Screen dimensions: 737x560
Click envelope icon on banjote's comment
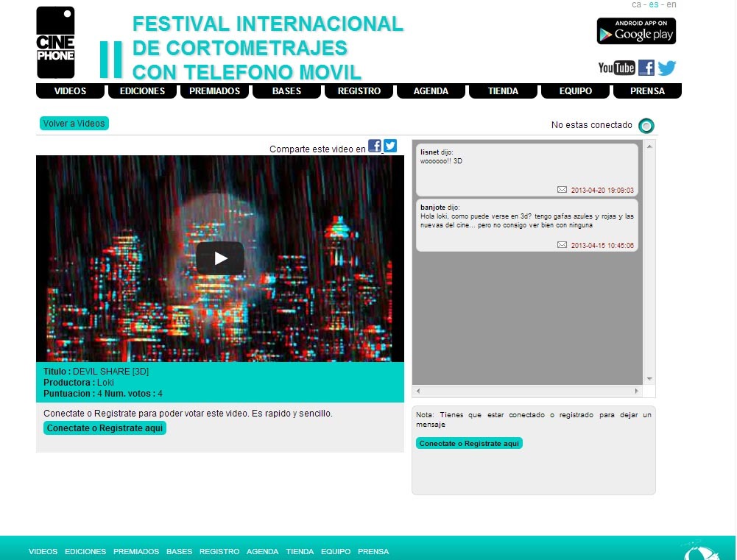pos(563,245)
